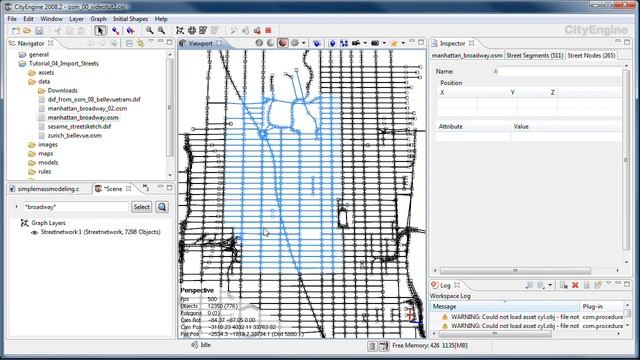Screen dimensions: 640x360
Task: Click the Value column header in Inspector
Action: pyautogui.click(x=567, y=127)
